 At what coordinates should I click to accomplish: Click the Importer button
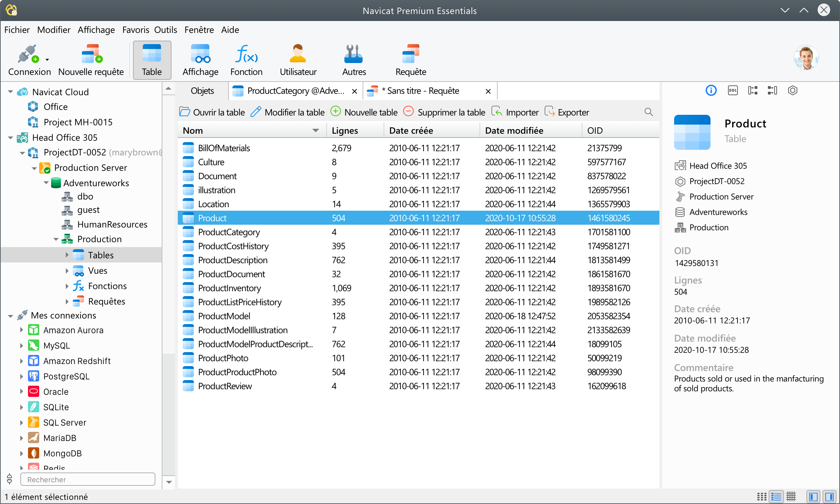point(515,112)
